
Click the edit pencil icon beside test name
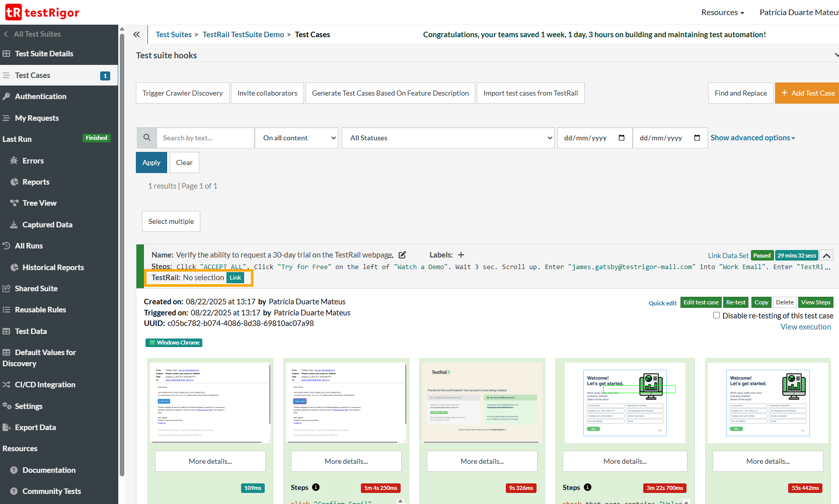[x=402, y=255]
